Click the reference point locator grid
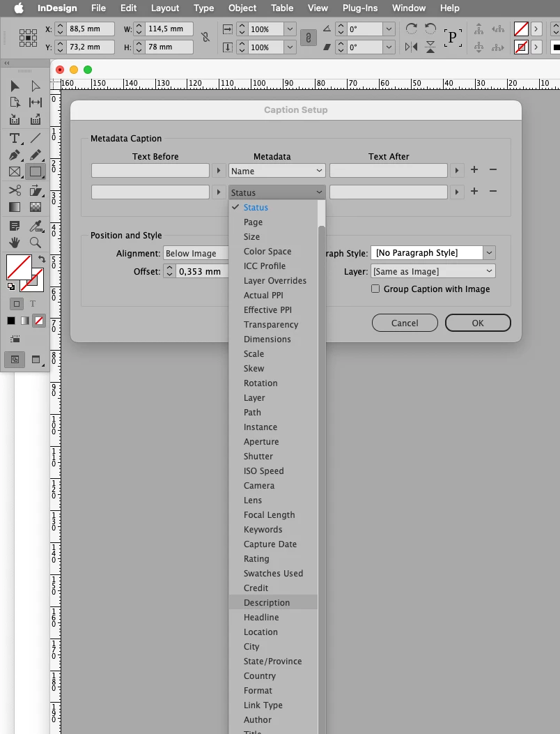This screenshot has height=734, width=560. pos(28,38)
